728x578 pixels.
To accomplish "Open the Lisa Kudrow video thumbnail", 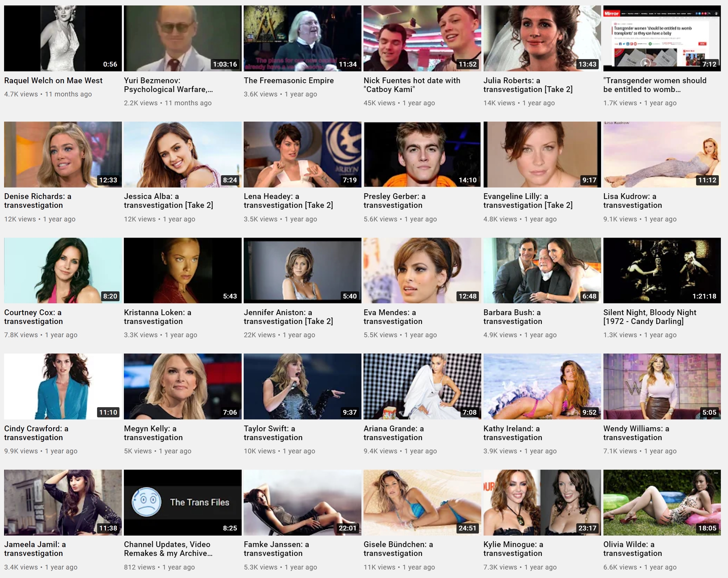I will point(662,155).
